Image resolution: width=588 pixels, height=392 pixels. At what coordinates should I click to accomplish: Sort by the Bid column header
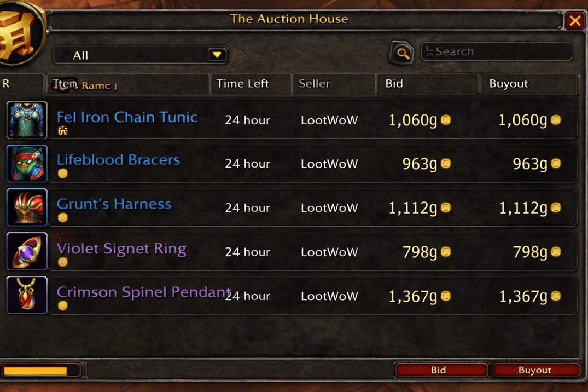click(394, 84)
